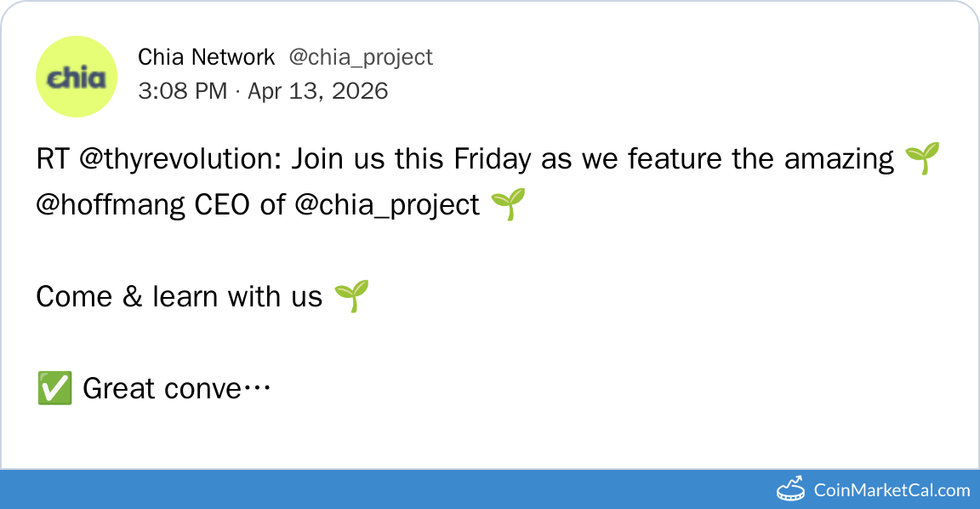Click the Apr 13, 2026 date
Viewport: 980px width, 509px height.
[x=318, y=90]
